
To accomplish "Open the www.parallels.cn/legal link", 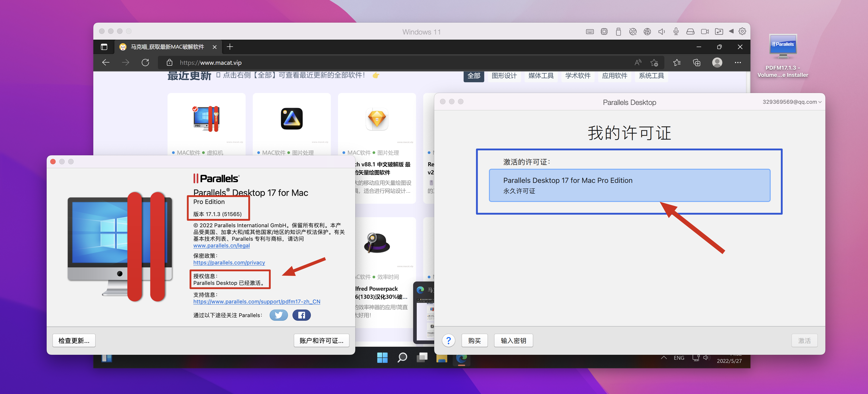I will point(221,245).
